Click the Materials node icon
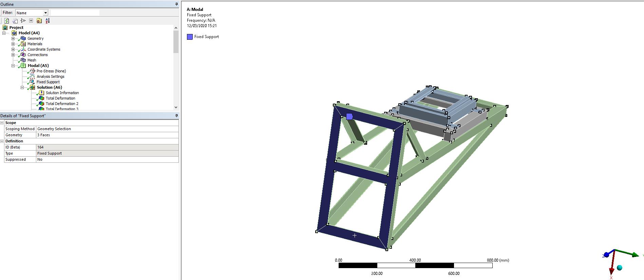Image resolution: width=644 pixels, height=280 pixels. tap(23, 44)
